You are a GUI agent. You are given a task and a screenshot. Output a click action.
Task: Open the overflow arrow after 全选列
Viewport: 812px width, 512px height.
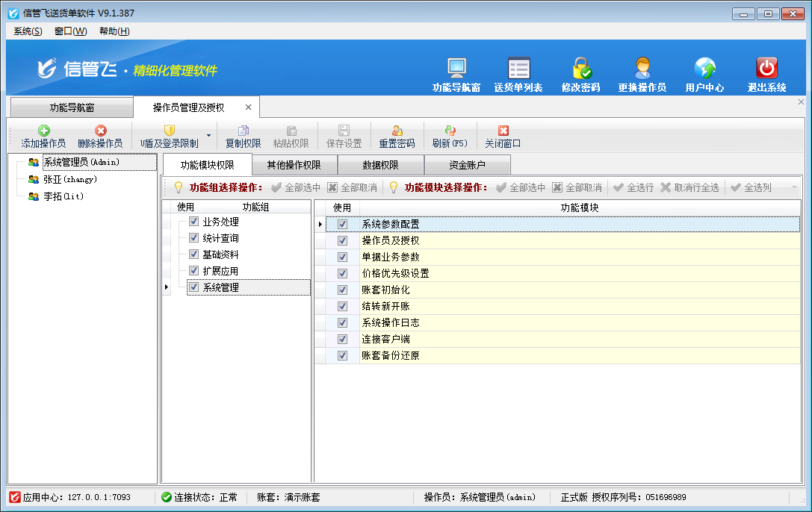[794, 187]
